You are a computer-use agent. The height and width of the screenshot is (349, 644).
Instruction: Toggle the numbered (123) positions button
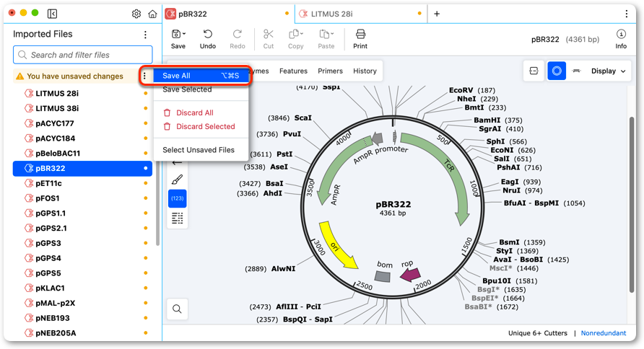click(177, 198)
